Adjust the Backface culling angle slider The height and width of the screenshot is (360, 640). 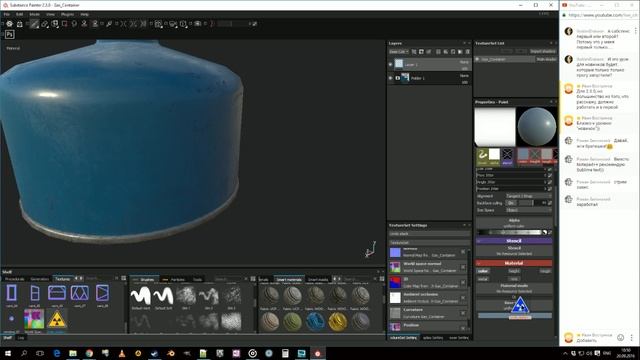tap(533, 203)
